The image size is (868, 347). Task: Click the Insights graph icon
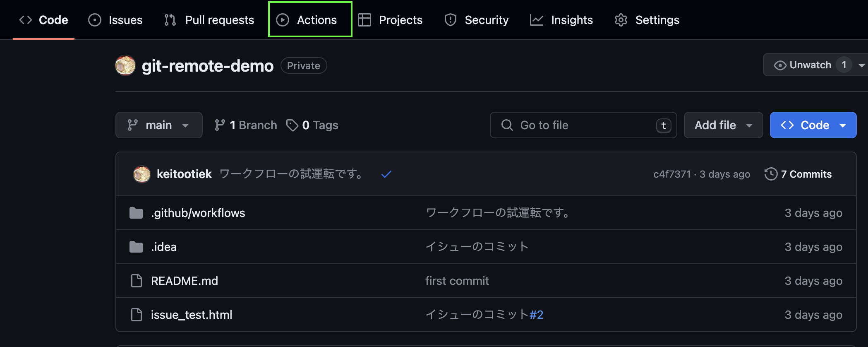coord(537,19)
